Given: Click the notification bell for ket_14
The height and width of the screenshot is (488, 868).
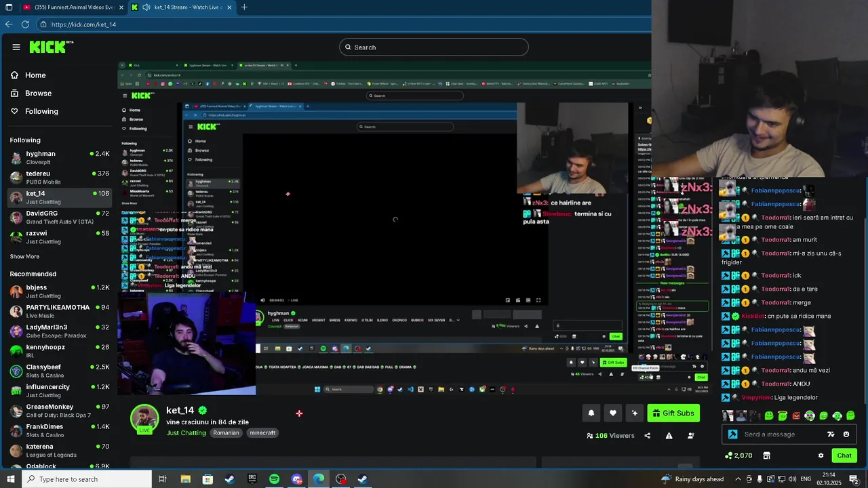Looking at the screenshot, I should click(x=591, y=413).
